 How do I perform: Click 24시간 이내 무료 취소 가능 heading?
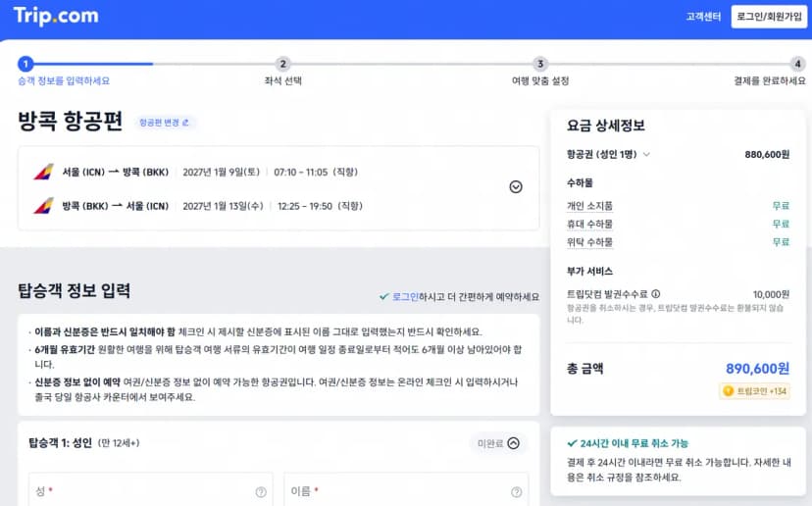pos(634,443)
